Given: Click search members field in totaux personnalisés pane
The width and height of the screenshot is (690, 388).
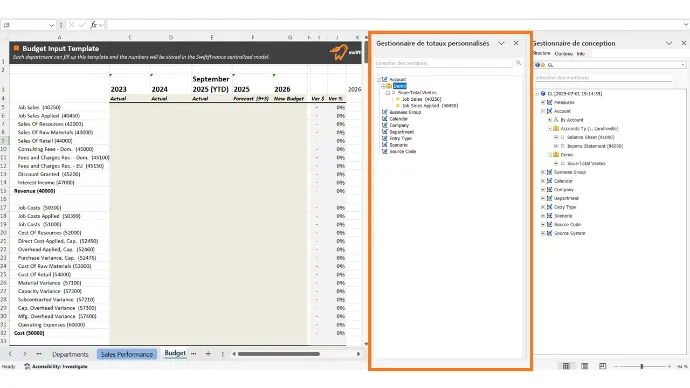Looking at the screenshot, I should click(x=444, y=63).
